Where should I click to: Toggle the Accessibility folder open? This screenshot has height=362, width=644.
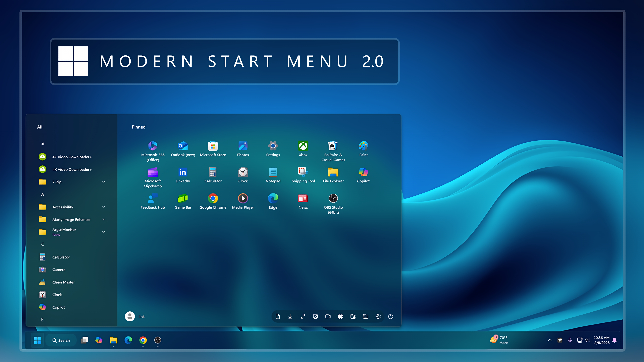(103, 207)
